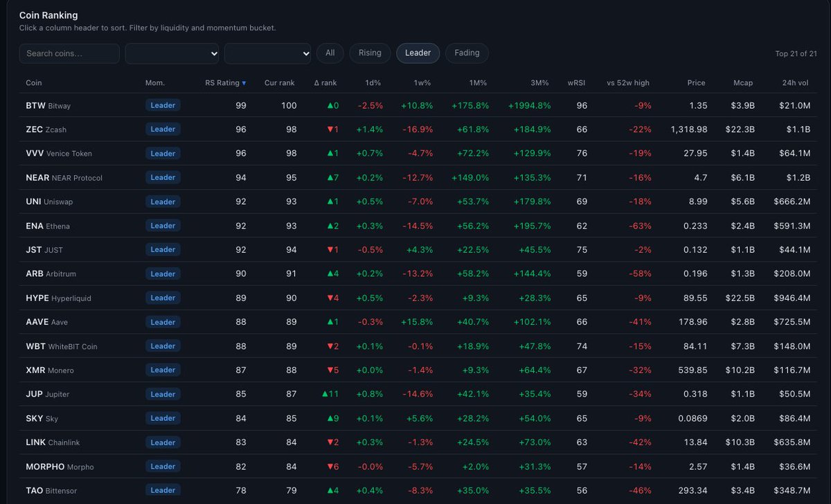Screen dimensions: 831x504
Task: Click the Coin Ranking heading
Action: point(48,15)
